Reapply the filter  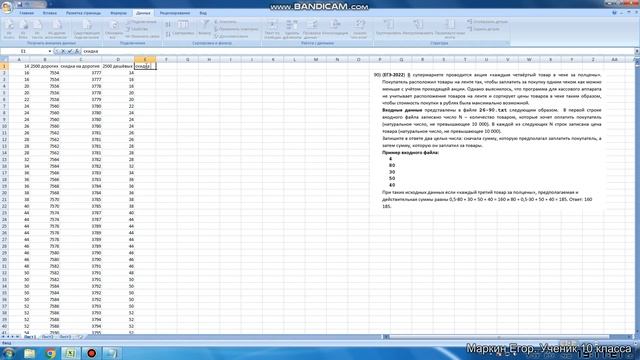(236, 29)
